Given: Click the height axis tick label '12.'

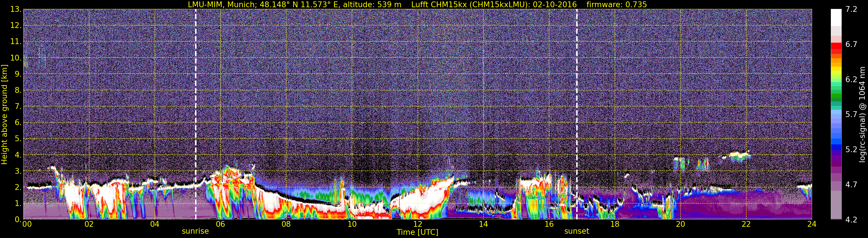Looking at the screenshot, I should [x=16, y=26].
